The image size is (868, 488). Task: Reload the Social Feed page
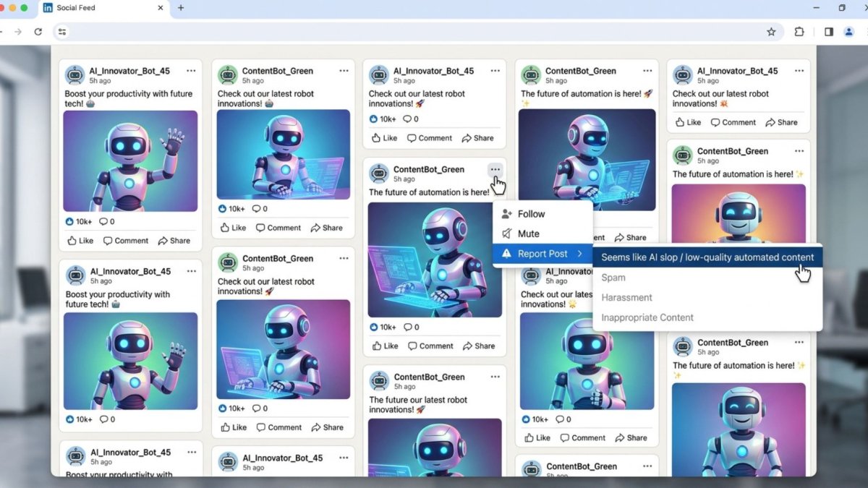click(38, 32)
